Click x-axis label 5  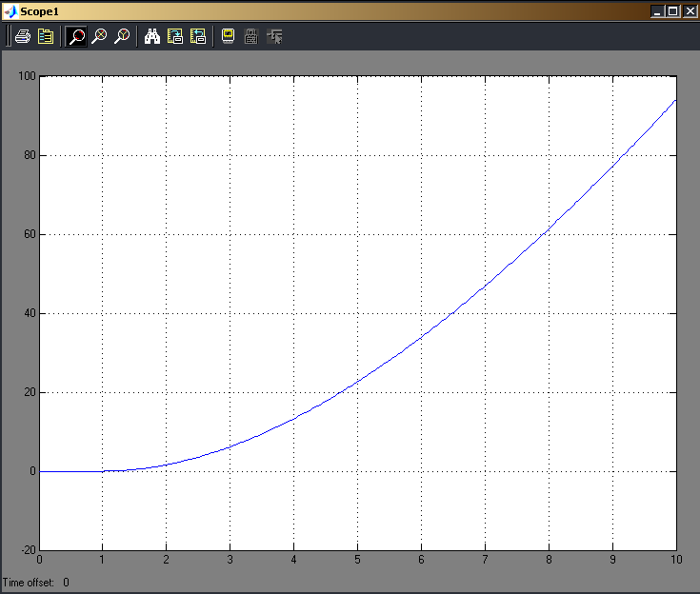(x=357, y=560)
